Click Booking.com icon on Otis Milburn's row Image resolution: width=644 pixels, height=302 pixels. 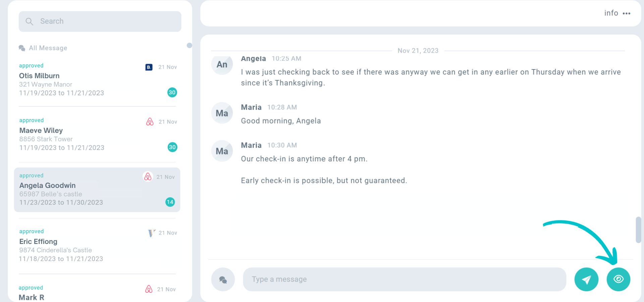tap(149, 67)
